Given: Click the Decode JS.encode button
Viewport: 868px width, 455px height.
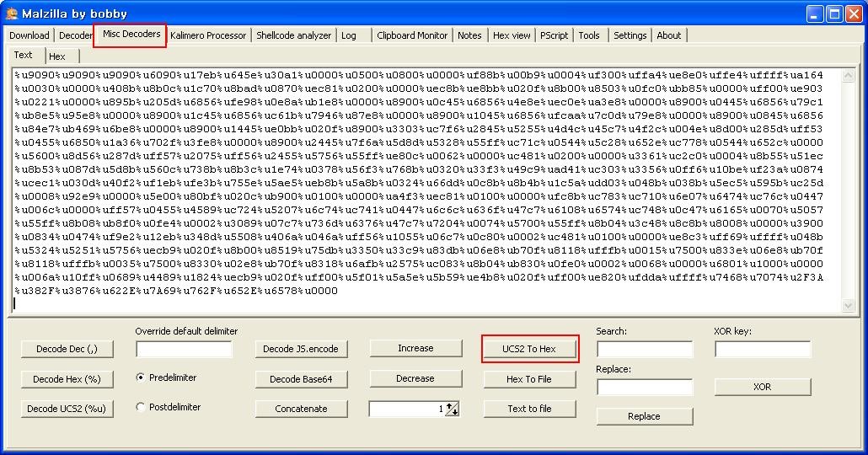Looking at the screenshot, I should point(301,349).
